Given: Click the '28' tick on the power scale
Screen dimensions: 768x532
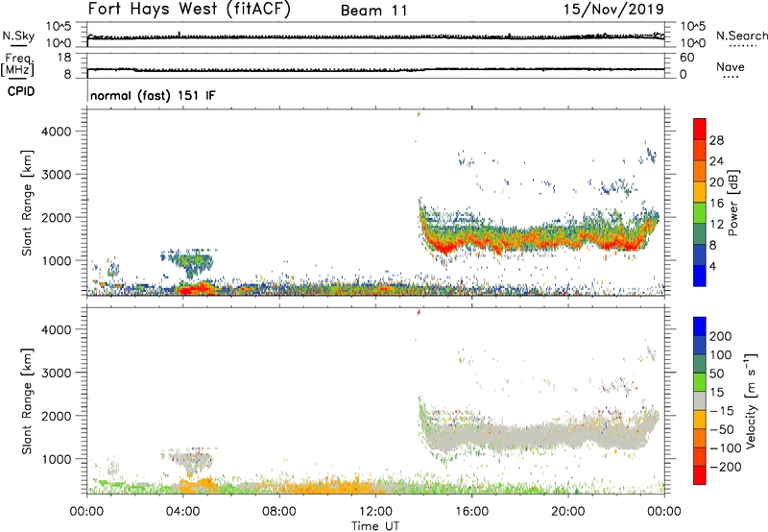Looking at the screenshot, I should point(716,140).
